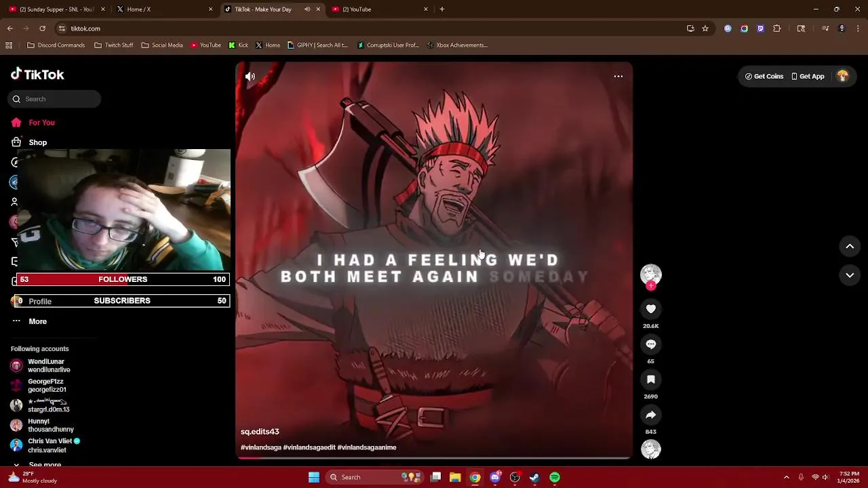The height and width of the screenshot is (488, 868).
Task: Open the Kick bookmark
Action: click(x=239, y=45)
